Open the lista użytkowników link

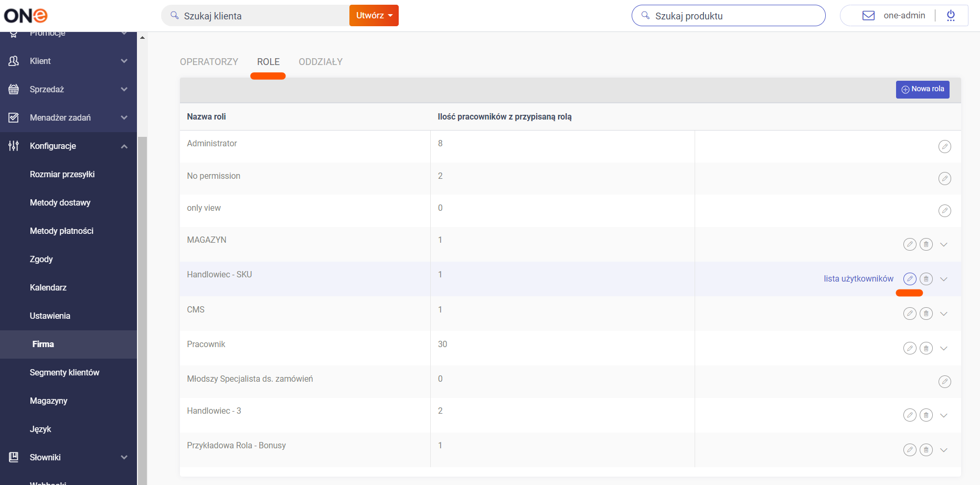pos(858,278)
